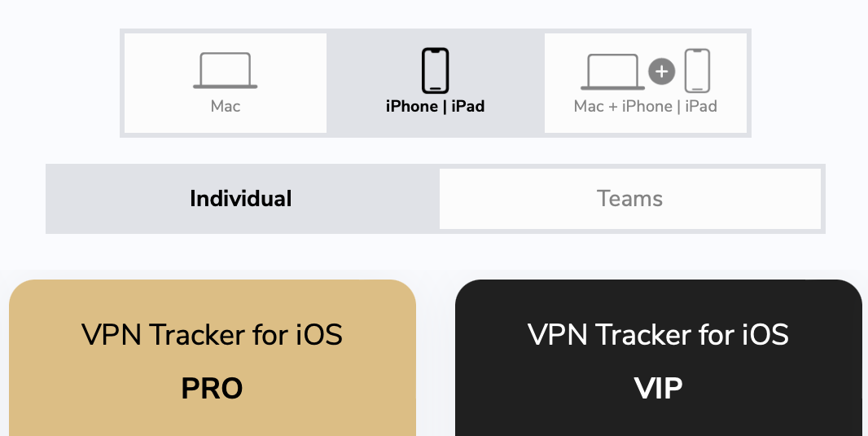The image size is (868, 436).
Task: Click the Mac platform tile
Action: [226, 83]
